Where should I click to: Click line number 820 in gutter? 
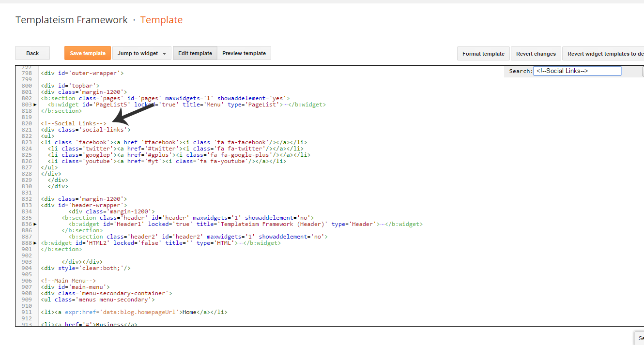(x=27, y=123)
